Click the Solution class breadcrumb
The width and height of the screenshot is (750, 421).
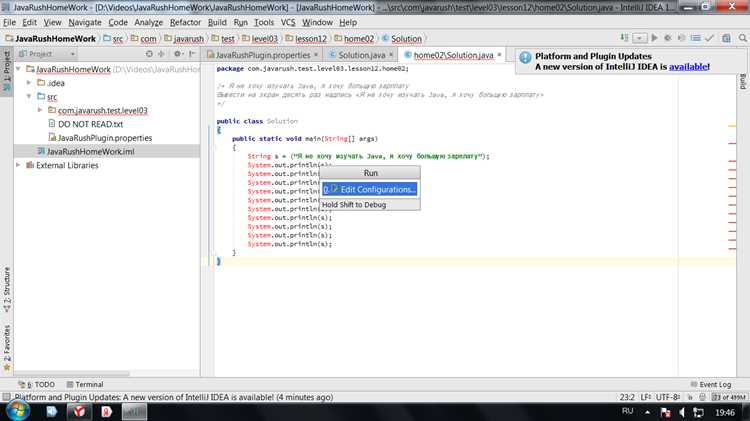(x=402, y=38)
